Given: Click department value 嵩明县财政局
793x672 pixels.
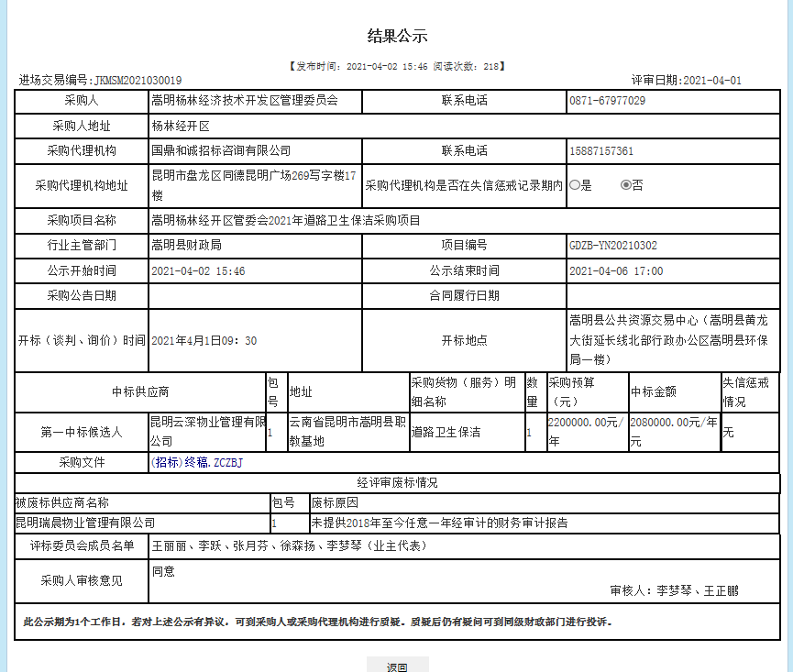Looking at the screenshot, I should (186, 245).
